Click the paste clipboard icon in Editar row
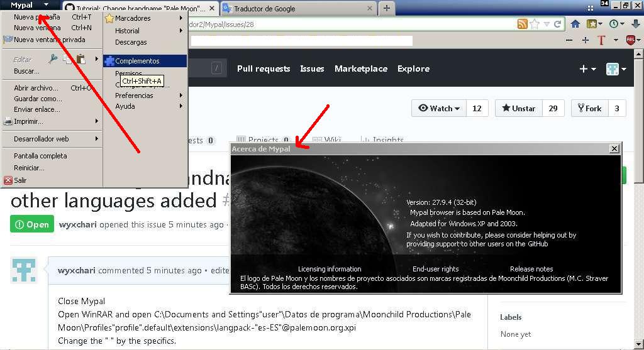The height and width of the screenshot is (350, 644). pos(81,60)
